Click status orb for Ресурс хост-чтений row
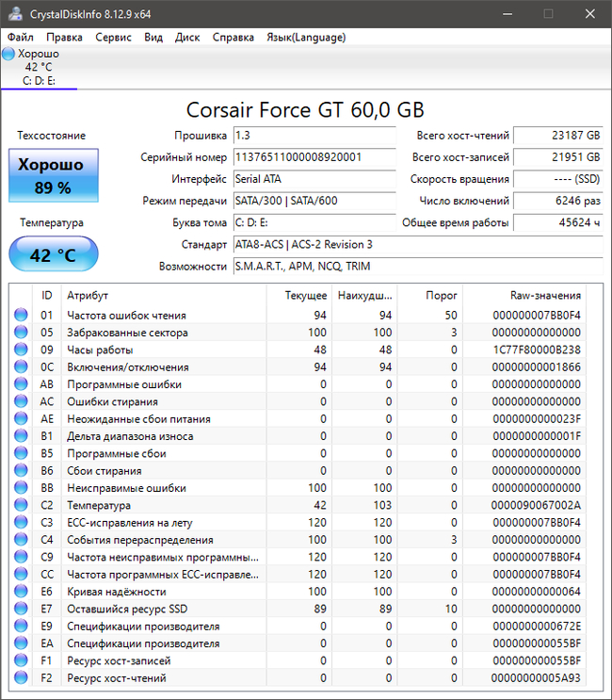Viewport: 612px width, 700px height. [x=21, y=677]
